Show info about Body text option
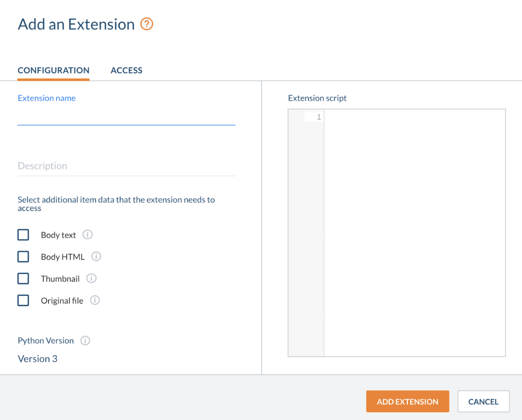Image resolution: width=522 pixels, height=420 pixels. point(88,235)
